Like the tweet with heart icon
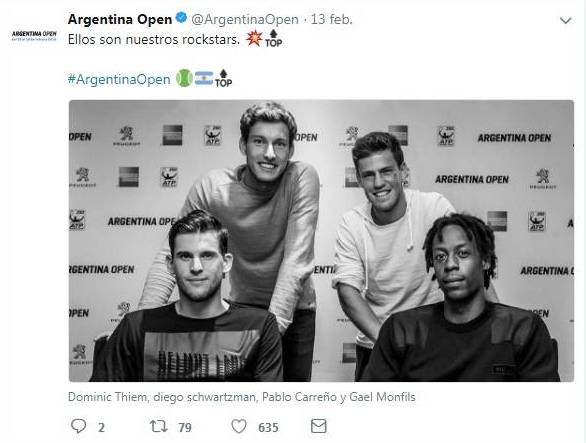This screenshot has height=443, width=586. [239, 426]
